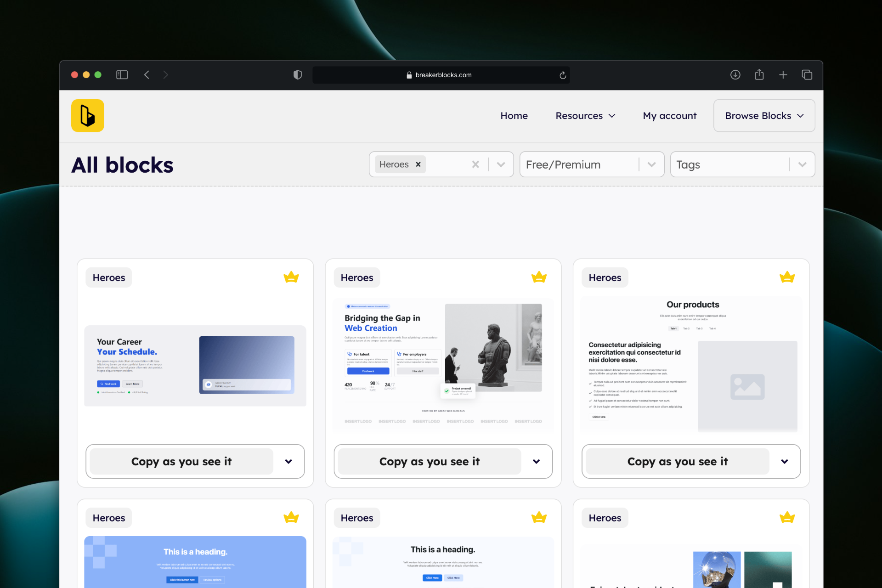This screenshot has height=588, width=882.
Task: Go to the Home menu item
Action: (514, 116)
